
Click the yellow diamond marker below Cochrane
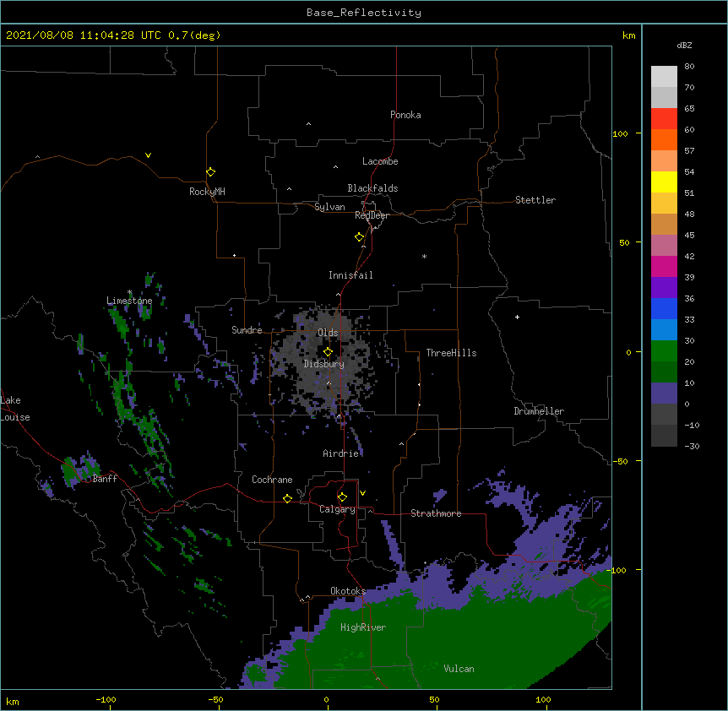[x=287, y=498]
